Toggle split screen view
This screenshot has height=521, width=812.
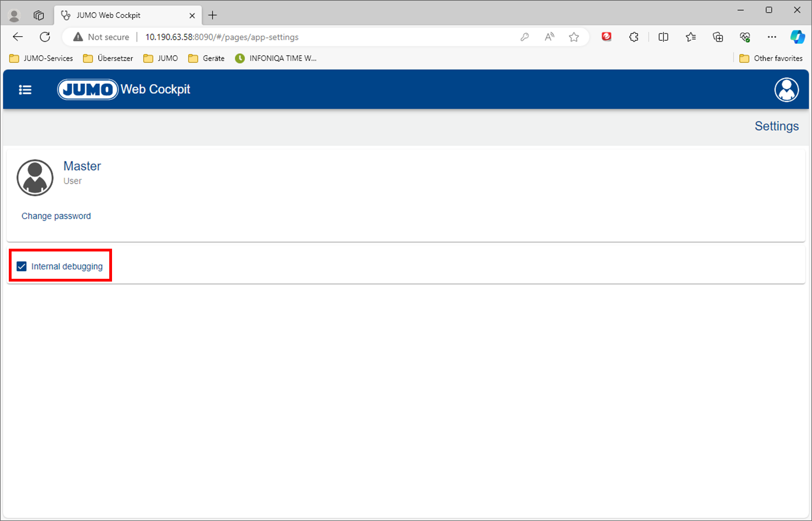pyautogui.click(x=663, y=37)
